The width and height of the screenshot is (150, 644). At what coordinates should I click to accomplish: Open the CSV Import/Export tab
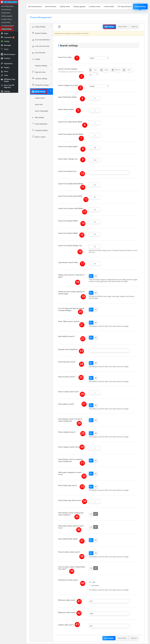click(124, 6)
